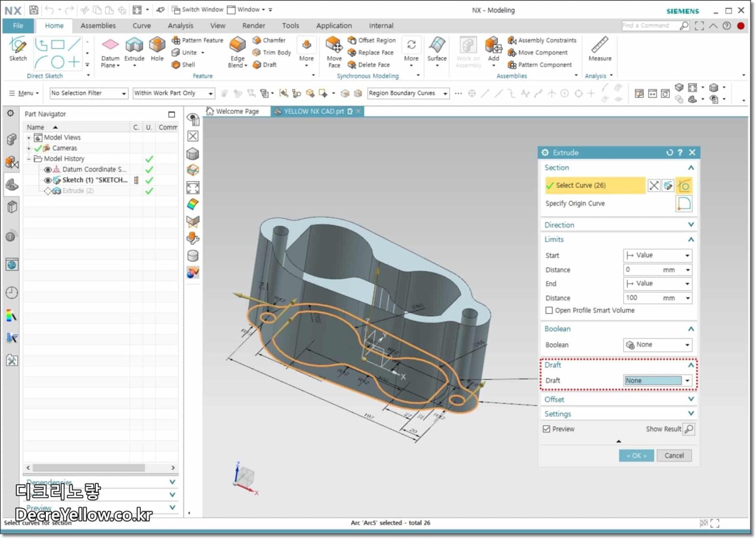Open Assembly Constraints
The image size is (756, 539).
pyautogui.click(x=542, y=40)
